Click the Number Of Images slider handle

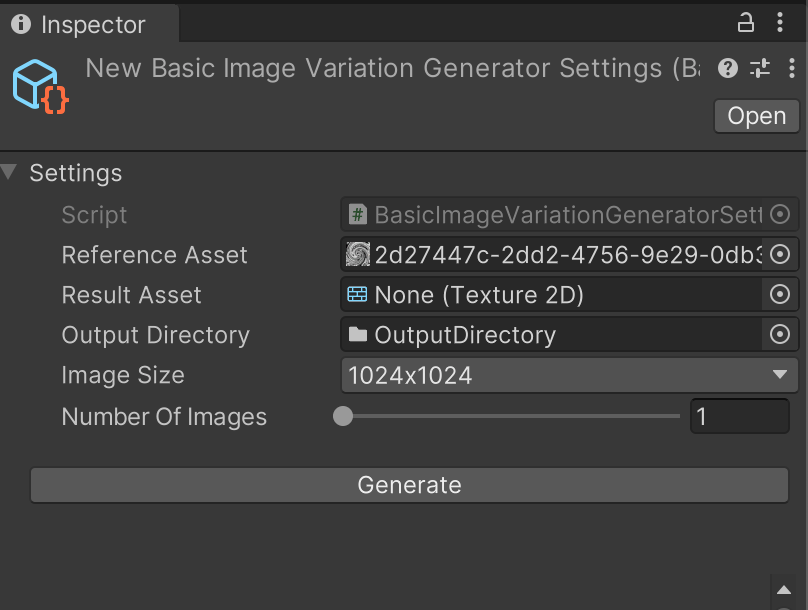pyautogui.click(x=343, y=416)
